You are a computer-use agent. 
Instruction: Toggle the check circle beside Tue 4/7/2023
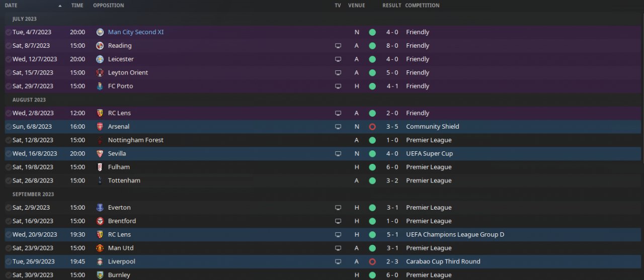point(8,32)
